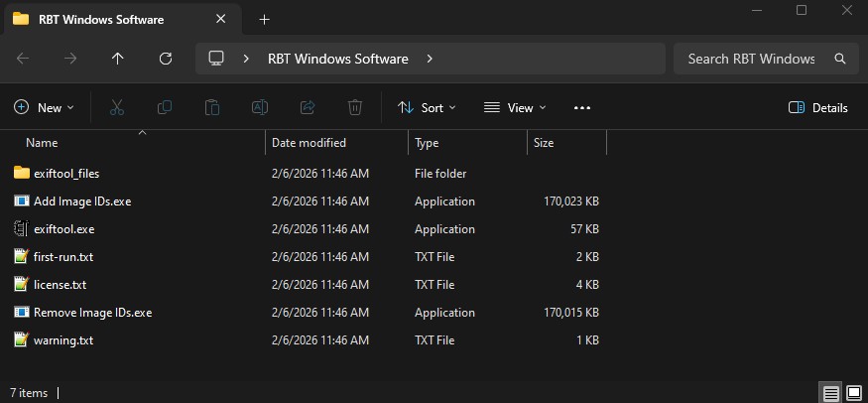Click the This PC monitor icon in address bar
Screen dimensions: 868x403
[216, 59]
